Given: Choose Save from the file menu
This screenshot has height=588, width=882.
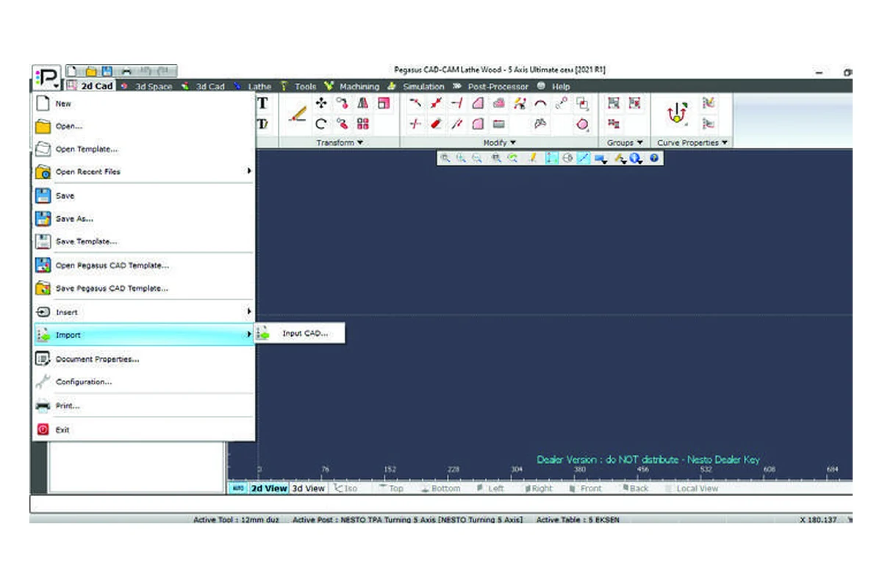Looking at the screenshot, I should (143, 196).
